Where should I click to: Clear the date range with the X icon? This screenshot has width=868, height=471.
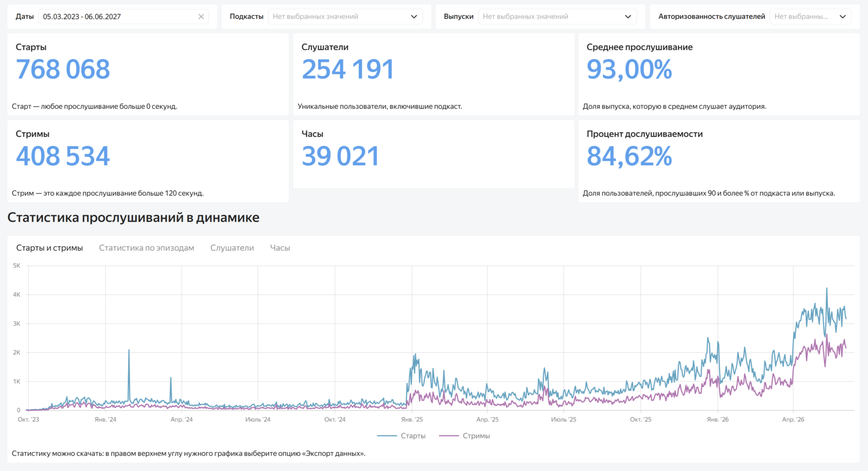point(201,17)
